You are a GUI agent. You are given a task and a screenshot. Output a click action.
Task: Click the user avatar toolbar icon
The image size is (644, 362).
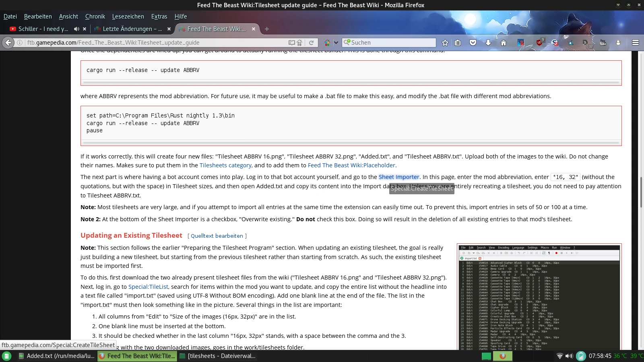pos(618,43)
